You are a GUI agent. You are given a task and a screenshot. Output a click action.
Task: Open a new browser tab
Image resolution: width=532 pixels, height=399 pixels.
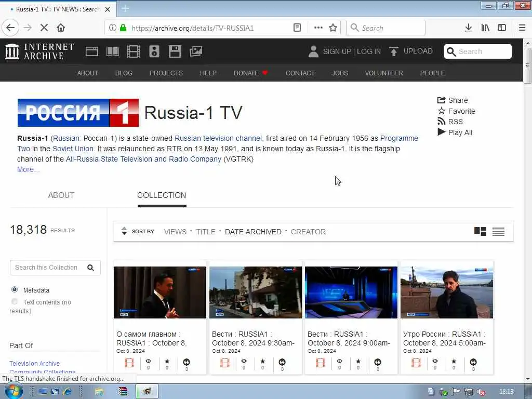point(125,9)
